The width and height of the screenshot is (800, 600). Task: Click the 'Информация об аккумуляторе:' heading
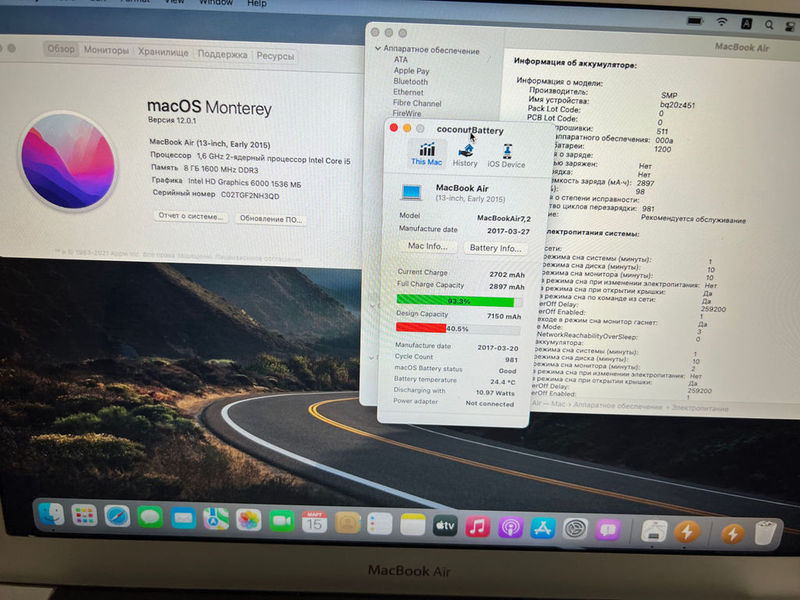[575, 63]
